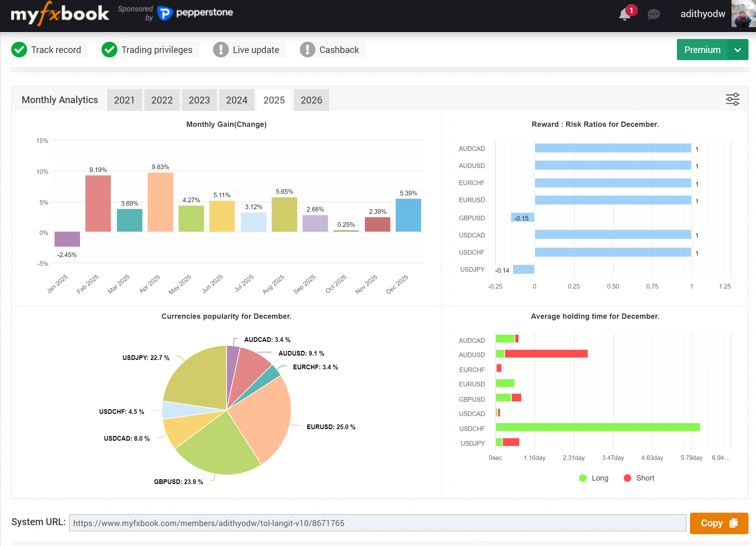Click the orange Copy button
This screenshot has width=756, height=546.
pos(719,523)
